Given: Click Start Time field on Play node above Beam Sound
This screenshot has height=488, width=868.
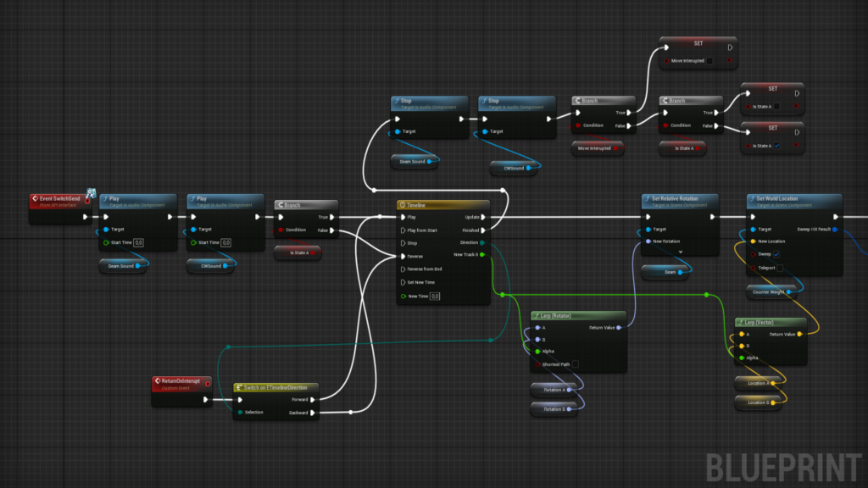Looking at the screenshot, I should [x=138, y=242].
